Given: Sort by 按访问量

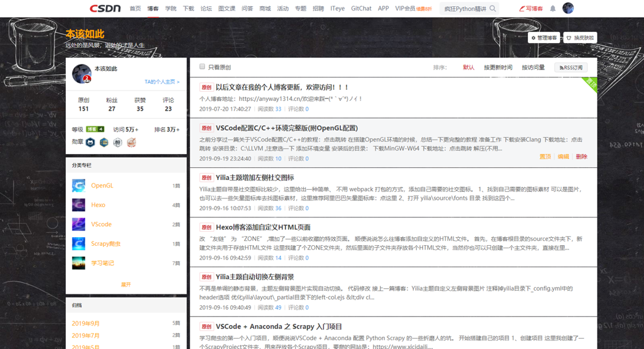Looking at the screenshot, I should tap(533, 68).
